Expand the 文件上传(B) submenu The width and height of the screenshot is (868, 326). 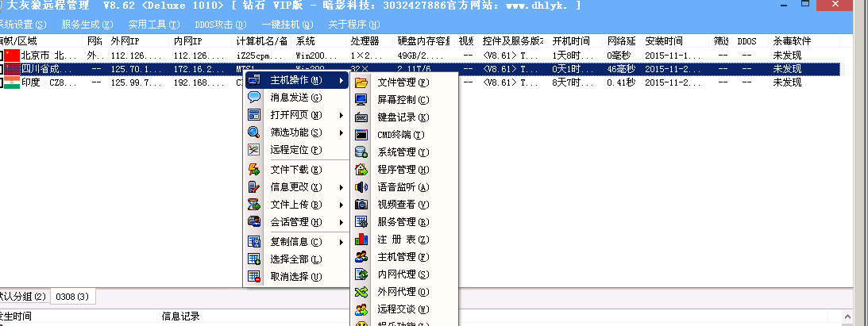(x=341, y=205)
